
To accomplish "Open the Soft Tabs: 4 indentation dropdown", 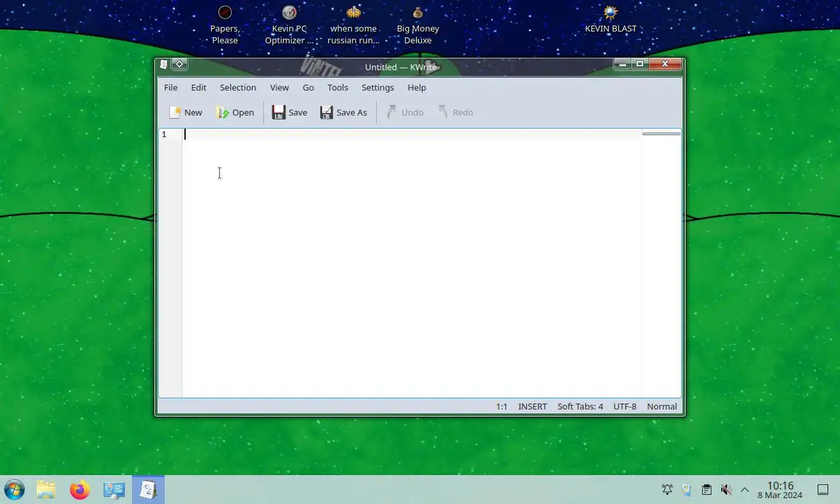I will (580, 406).
